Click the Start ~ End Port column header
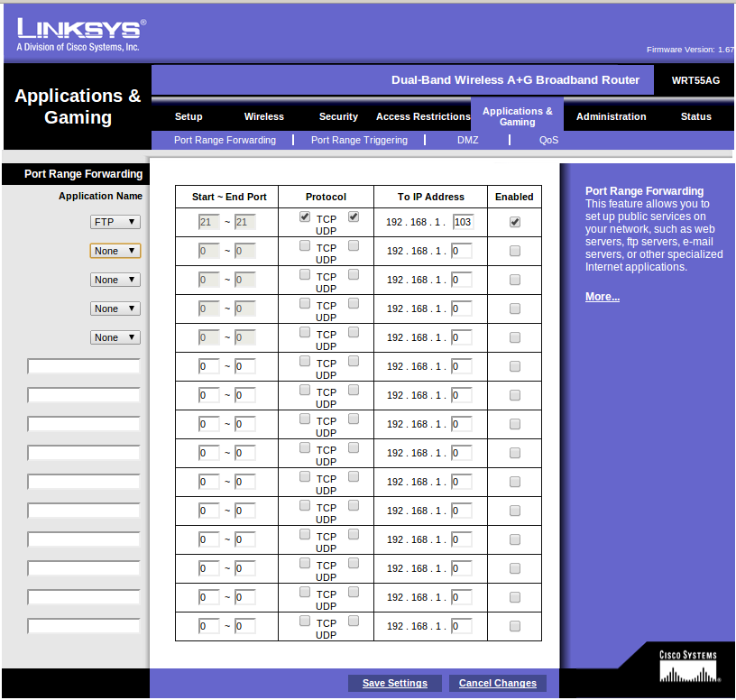Viewport: 736px width, 700px height. click(x=229, y=197)
